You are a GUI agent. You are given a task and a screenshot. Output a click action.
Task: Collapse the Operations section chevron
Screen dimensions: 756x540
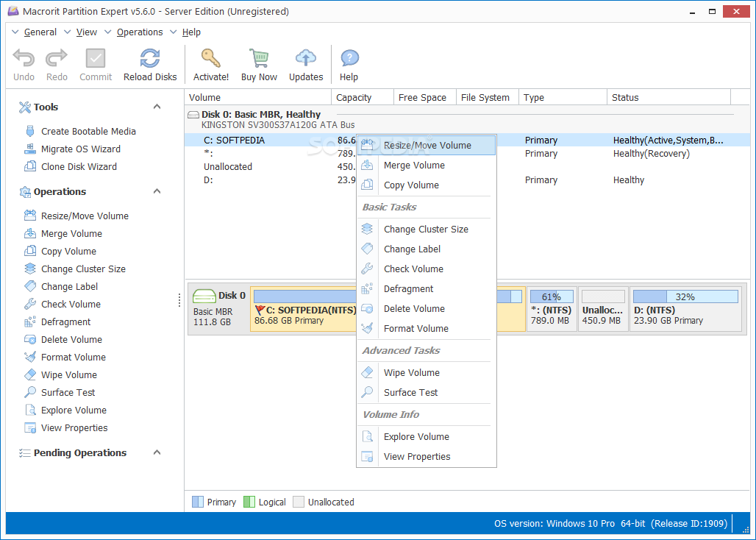[157, 191]
